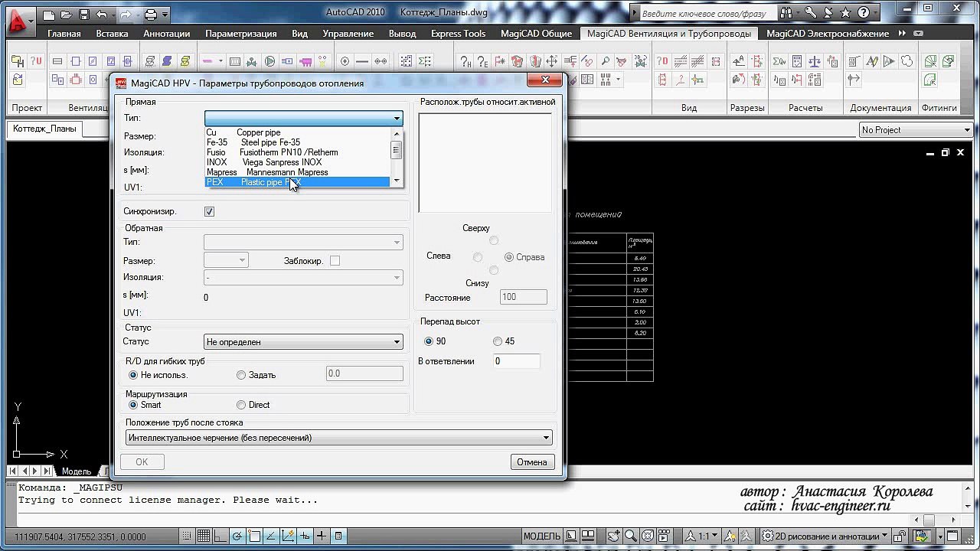Click the Pan hand icon in status bar

(615, 536)
